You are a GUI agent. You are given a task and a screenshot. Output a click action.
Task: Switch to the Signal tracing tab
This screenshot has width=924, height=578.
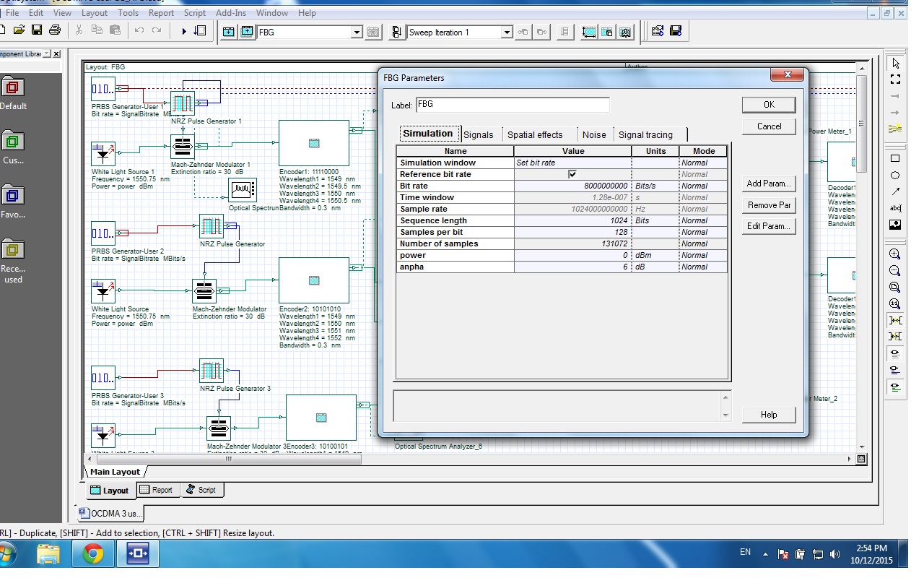(x=645, y=134)
